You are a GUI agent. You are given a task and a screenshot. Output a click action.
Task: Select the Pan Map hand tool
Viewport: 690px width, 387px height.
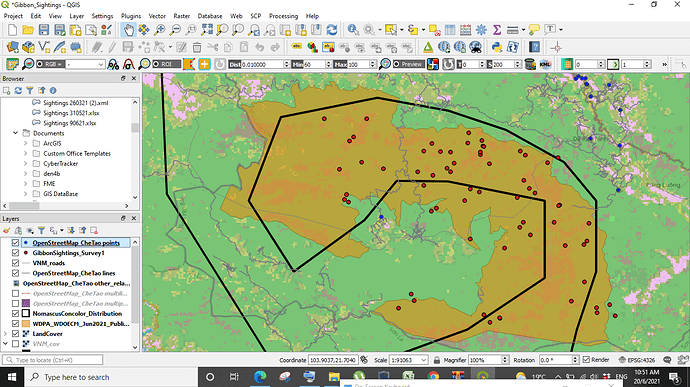[x=128, y=29]
